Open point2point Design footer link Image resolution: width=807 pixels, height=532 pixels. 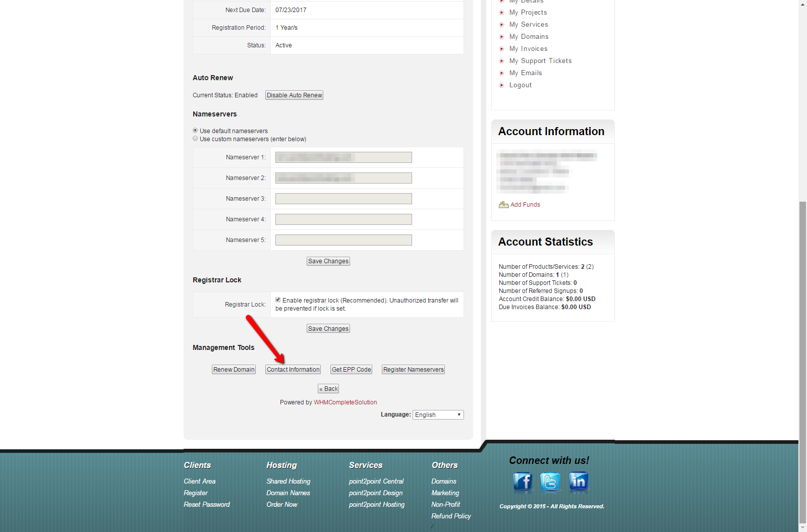(x=376, y=493)
